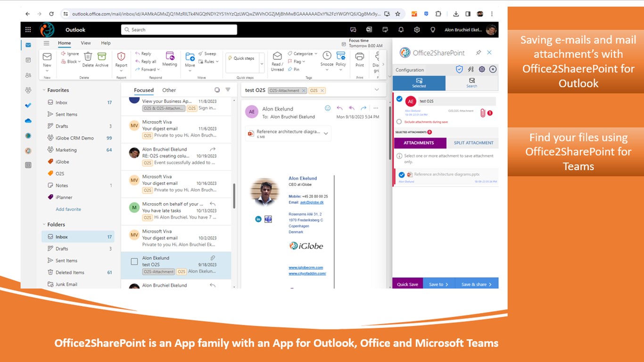Reply all using the message header icon
The height and width of the screenshot is (362, 644).
click(351, 108)
